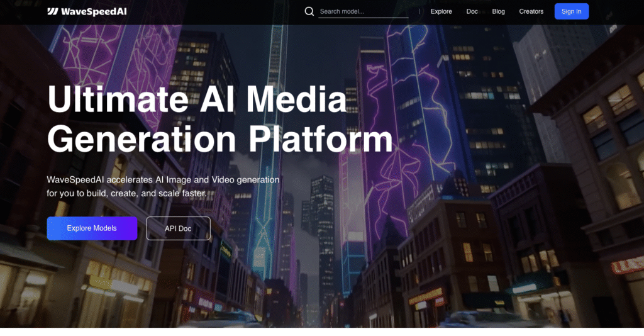Viewport: 644px width, 336px height.
Task: Click the Sign In button
Action: (x=571, y=11)
